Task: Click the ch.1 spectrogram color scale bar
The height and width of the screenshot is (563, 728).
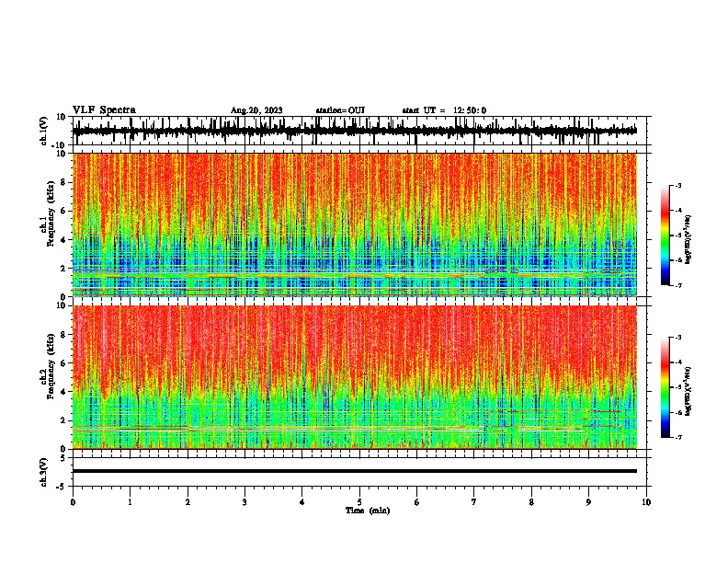Action: click(665, 236)
